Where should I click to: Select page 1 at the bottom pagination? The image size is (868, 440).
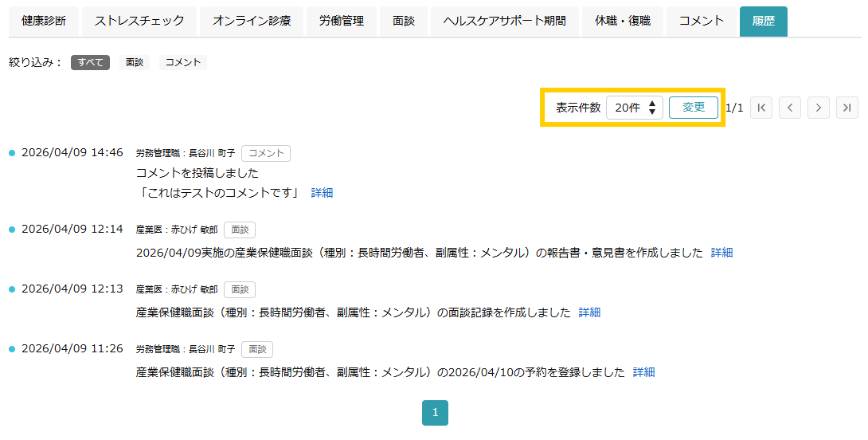[435, 413]
